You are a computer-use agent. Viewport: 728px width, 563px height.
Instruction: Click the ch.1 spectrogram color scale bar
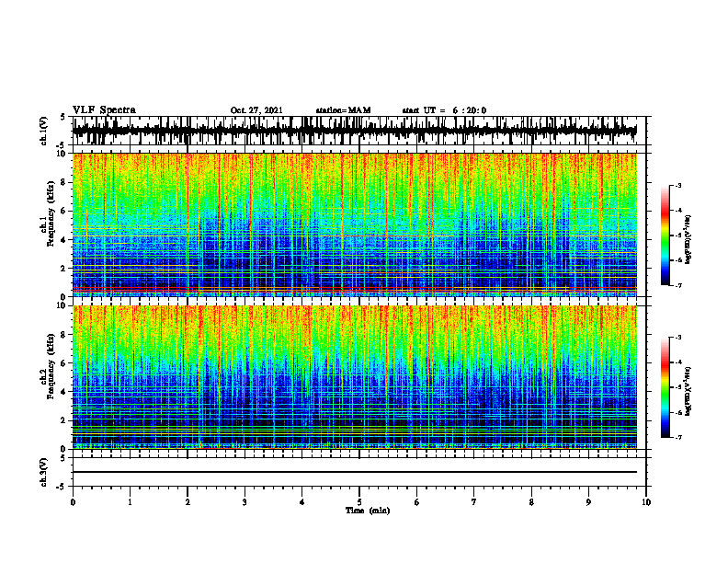665,236
